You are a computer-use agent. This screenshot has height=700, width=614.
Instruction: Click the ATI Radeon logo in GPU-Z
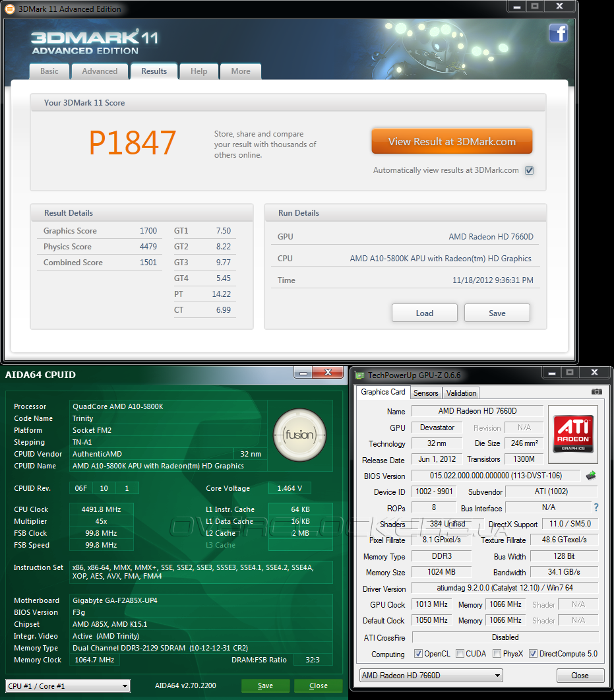[573, 433]
